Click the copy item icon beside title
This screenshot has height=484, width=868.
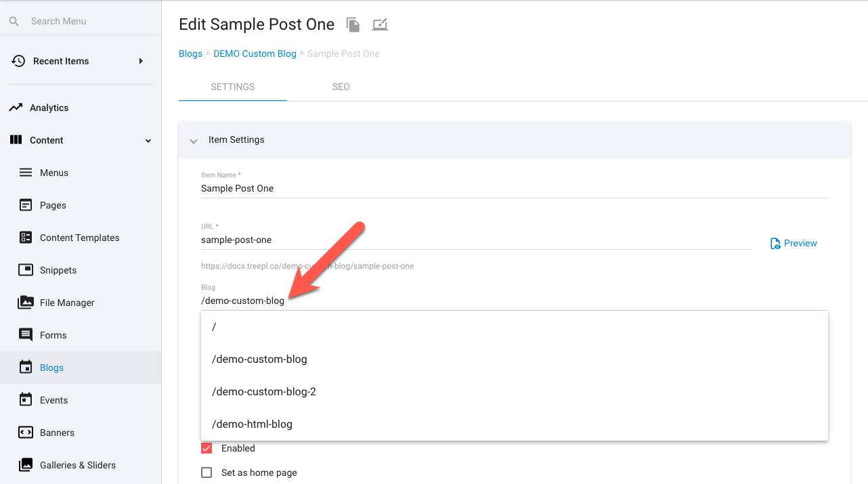(x=353, y=25)
